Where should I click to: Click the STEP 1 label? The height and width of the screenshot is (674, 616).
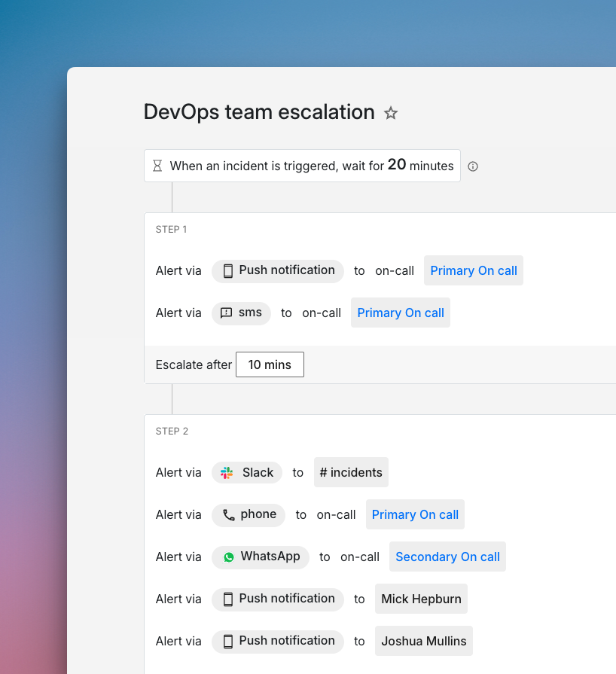pyautogui.click(x=171, y=230)
